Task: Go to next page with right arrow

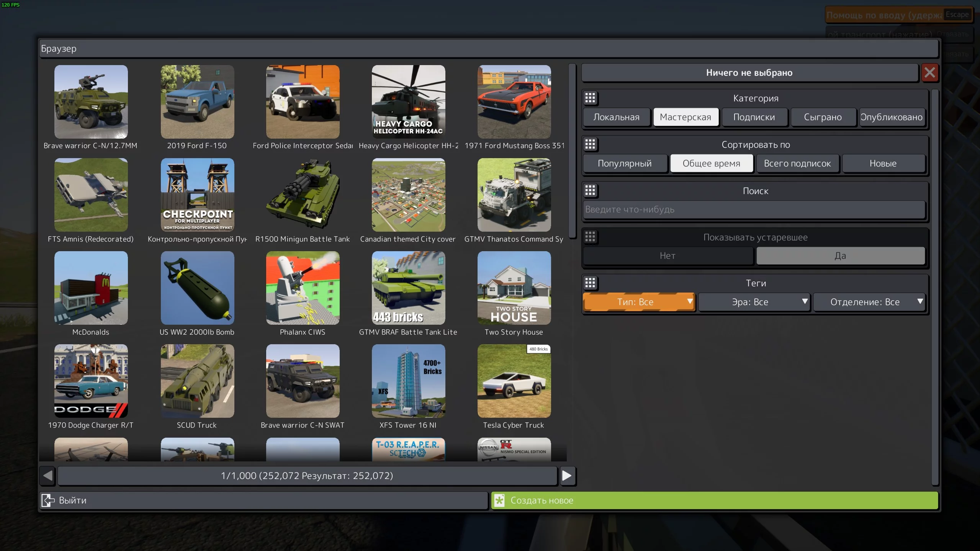Action: click(x=567, y=476)
